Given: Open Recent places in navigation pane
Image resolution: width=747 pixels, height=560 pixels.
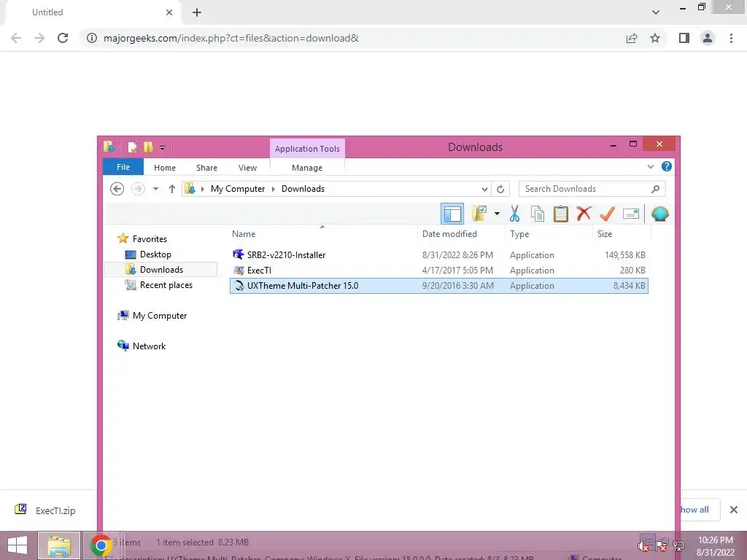Looking at the screenshot, I should [x=166, y=285].
